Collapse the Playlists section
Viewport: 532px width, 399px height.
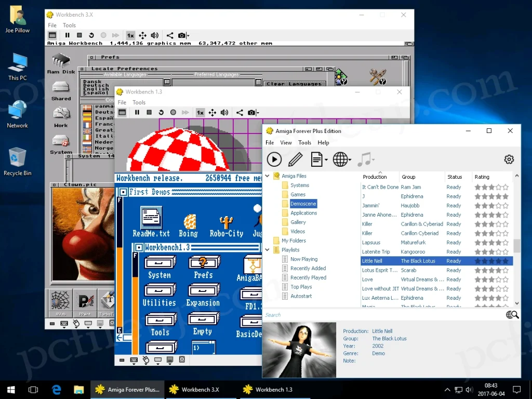267,249
